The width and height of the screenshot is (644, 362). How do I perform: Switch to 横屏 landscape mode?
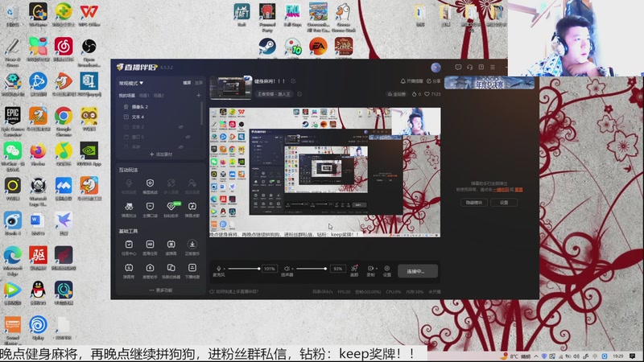[187, 83]
